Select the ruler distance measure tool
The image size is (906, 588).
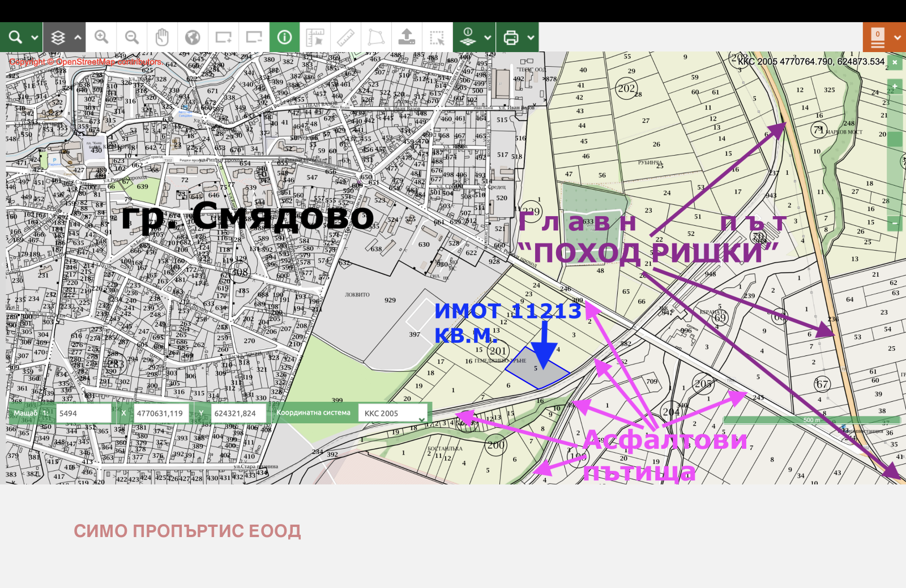point(345,37)
